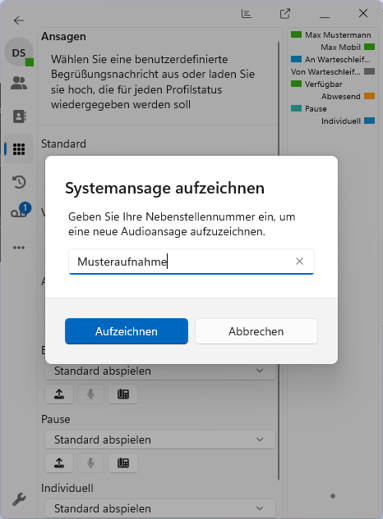
Task: Click the microphone icon above Pause
Action: pyautogui.click(x=91, y=394)
